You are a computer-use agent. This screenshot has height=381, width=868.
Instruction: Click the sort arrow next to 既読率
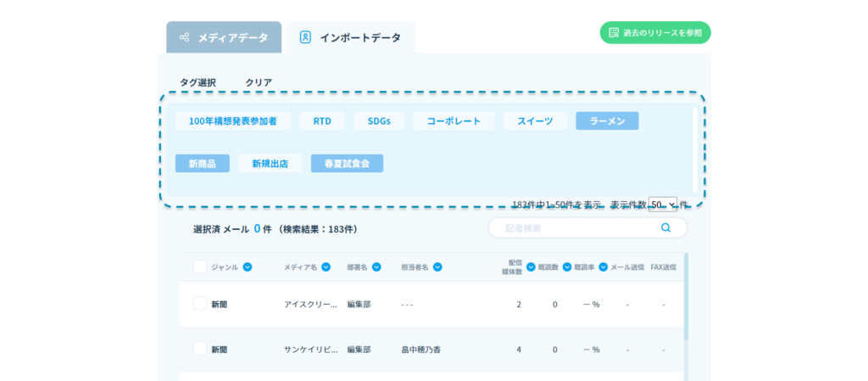tap(603, 267)
